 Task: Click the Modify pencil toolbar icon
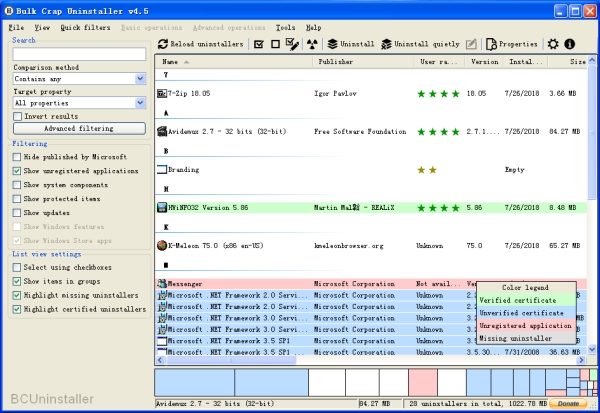pos(471,44)
